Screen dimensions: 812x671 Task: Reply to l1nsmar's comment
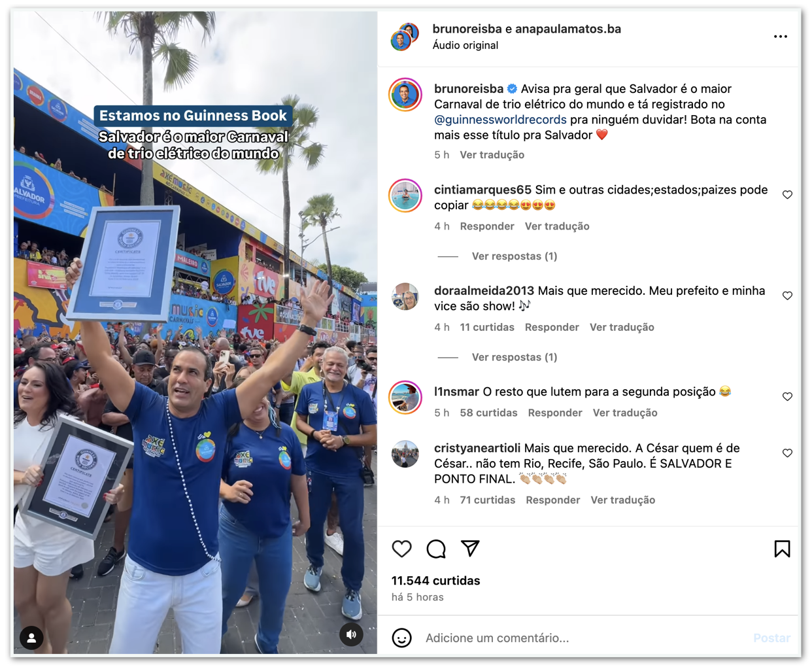[555, 413]
